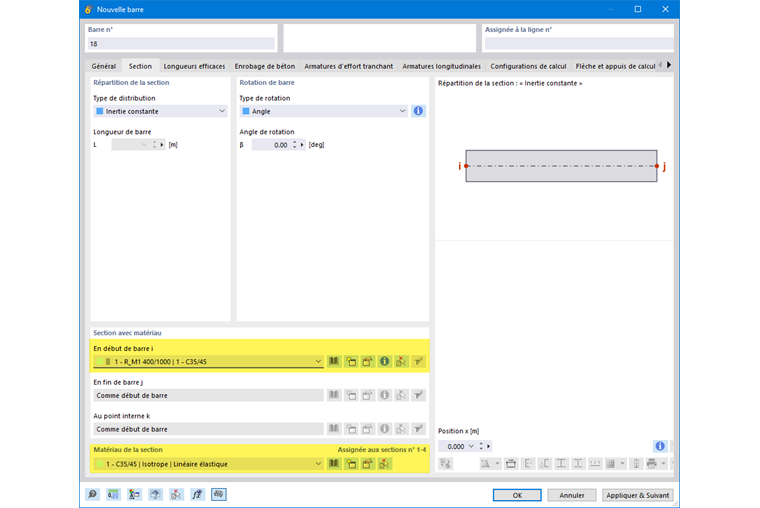Viewport: 760px width, 508px height.
Task: Click the stepper arrows of Angle de rotation
Action: [x=294, y=144]
